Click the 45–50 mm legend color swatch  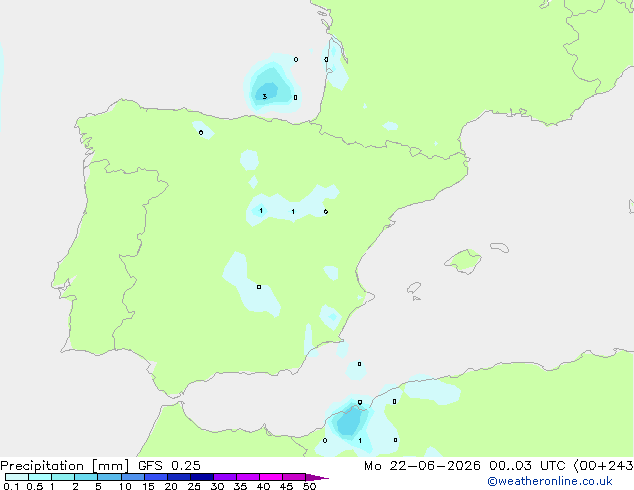[x=294, y=477]
